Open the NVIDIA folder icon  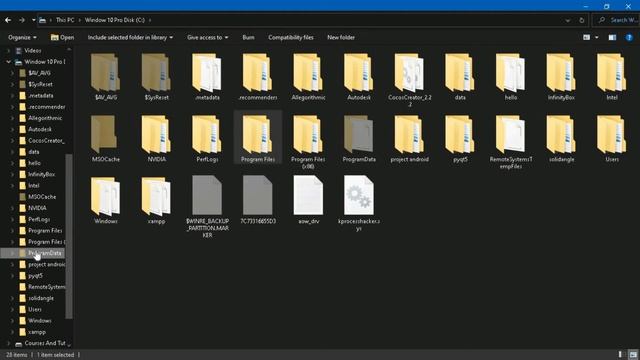tap(156, 134)
